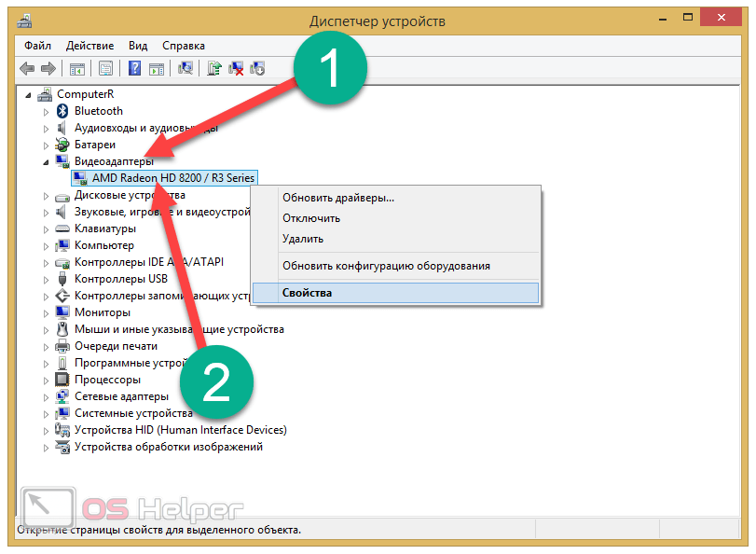
Task: Expand the Дисковые устройства node
Action: click(x=46, y=196)
